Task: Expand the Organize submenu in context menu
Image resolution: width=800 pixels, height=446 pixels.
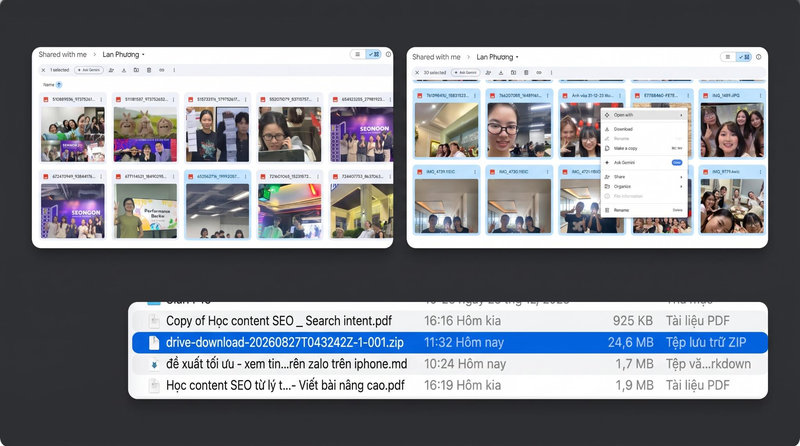Action: coord(644,187)
